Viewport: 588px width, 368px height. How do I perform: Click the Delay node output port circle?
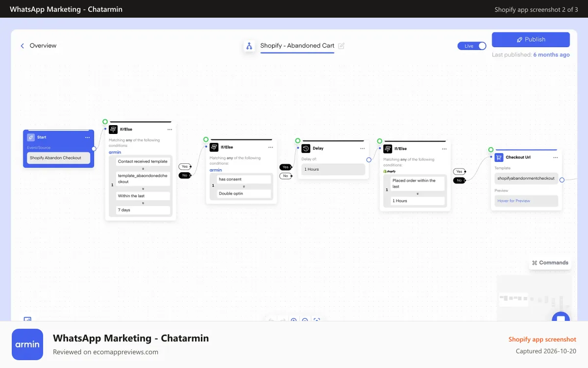click(368, 159)
